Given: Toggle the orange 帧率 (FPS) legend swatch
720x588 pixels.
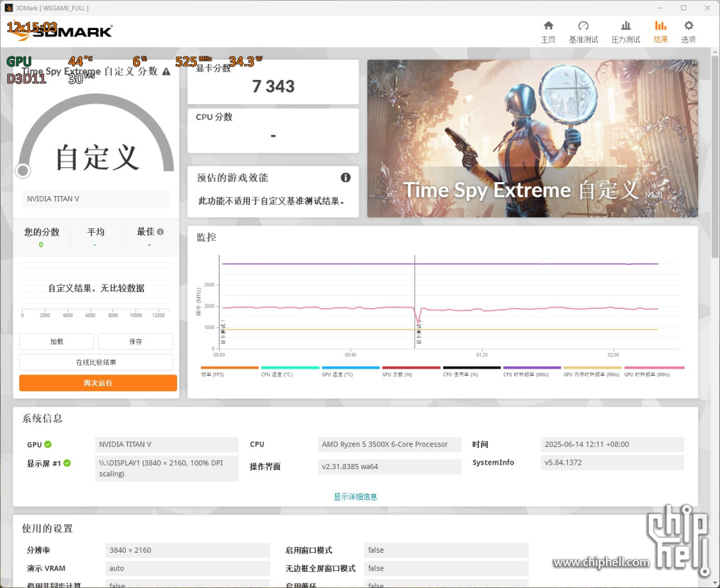Looking at the screenshot, I should pos(229,367).
